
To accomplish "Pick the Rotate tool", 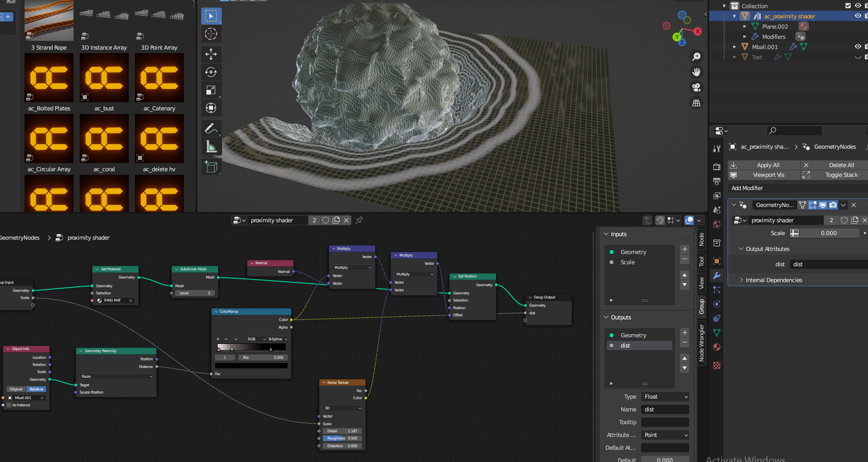I will [x=211, y=72].
